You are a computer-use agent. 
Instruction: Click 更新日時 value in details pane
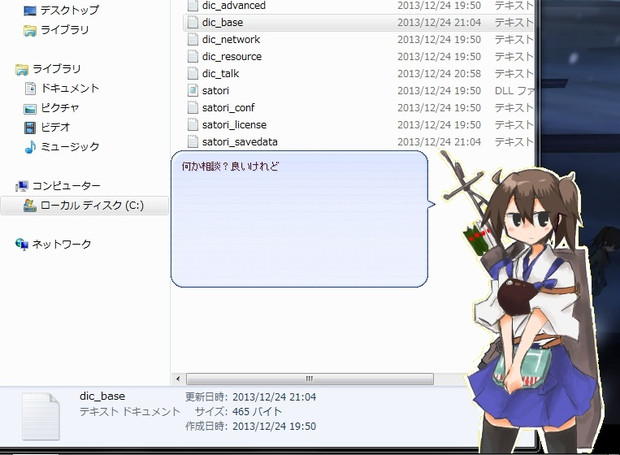(274, 397)
